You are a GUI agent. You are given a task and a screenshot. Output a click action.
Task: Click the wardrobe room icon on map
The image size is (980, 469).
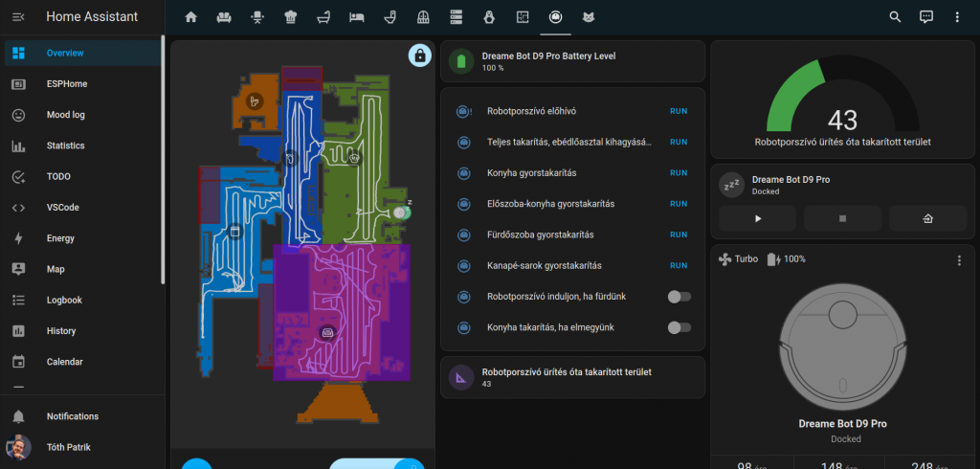pyautogui.click(x=235, y=232)
